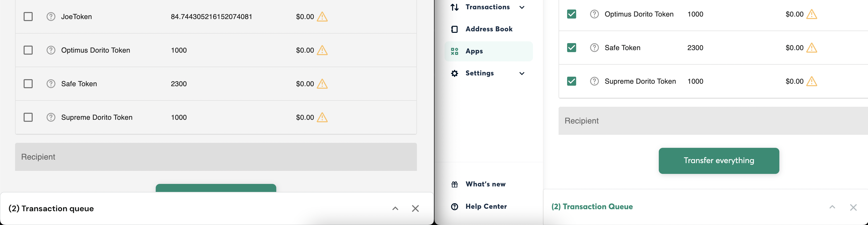The image size is (868, 225).
Task: Collapse the Transaction queue panel
Action: [x=395, y=208]
